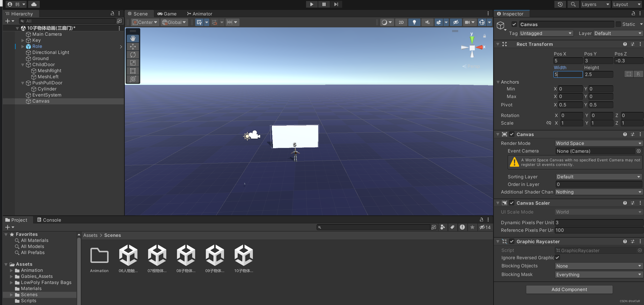Screen dimensions: 644x305
Task: Select the Rect transform tool
Action: coord(133,71)
